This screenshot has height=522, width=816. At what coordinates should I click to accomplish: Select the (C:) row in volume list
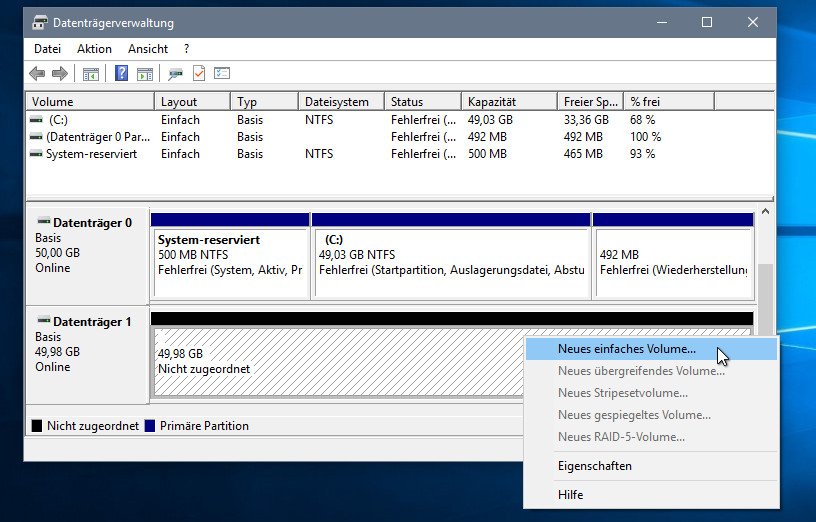(400, 120)
